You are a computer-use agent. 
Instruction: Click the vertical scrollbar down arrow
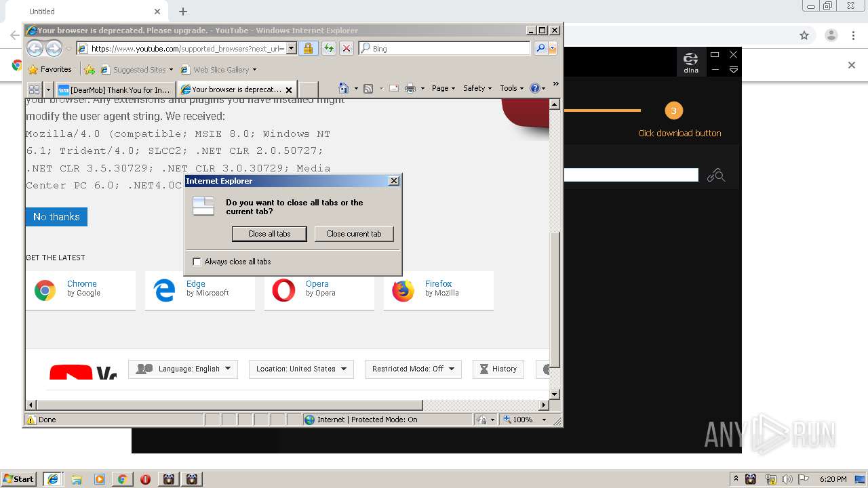point(555,394)
